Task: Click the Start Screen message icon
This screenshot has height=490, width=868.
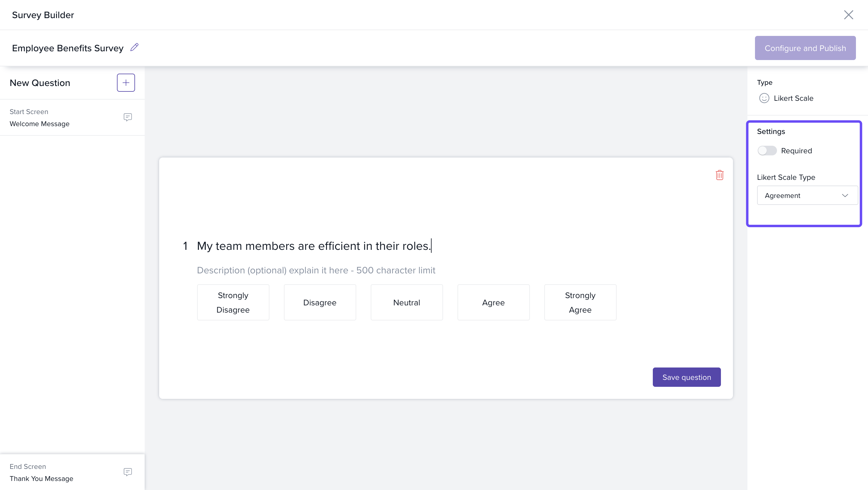Action: pyautogui.click(x=127, y=117)
